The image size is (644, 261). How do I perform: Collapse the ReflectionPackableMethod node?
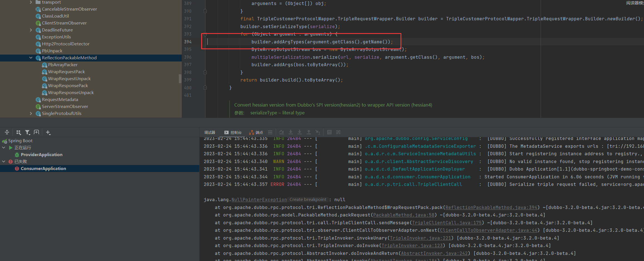tap(31, 58)
